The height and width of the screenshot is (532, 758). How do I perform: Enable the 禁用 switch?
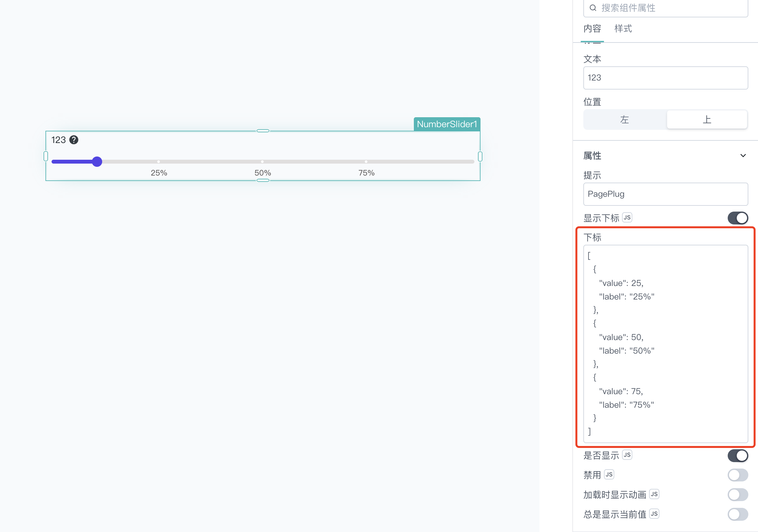(x=737, y=475)
